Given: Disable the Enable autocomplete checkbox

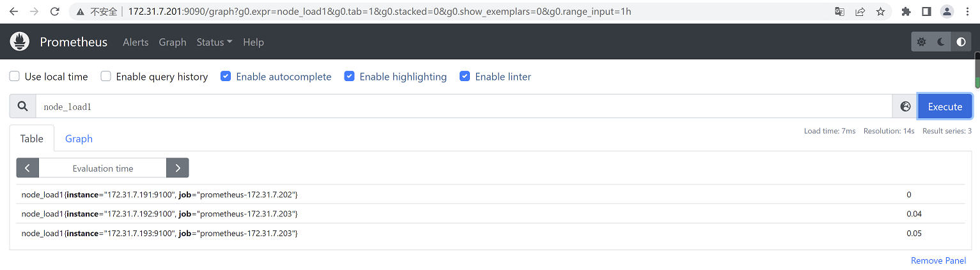Looking at the screenshot, I should pyautogui.click(x=226, y=77).
